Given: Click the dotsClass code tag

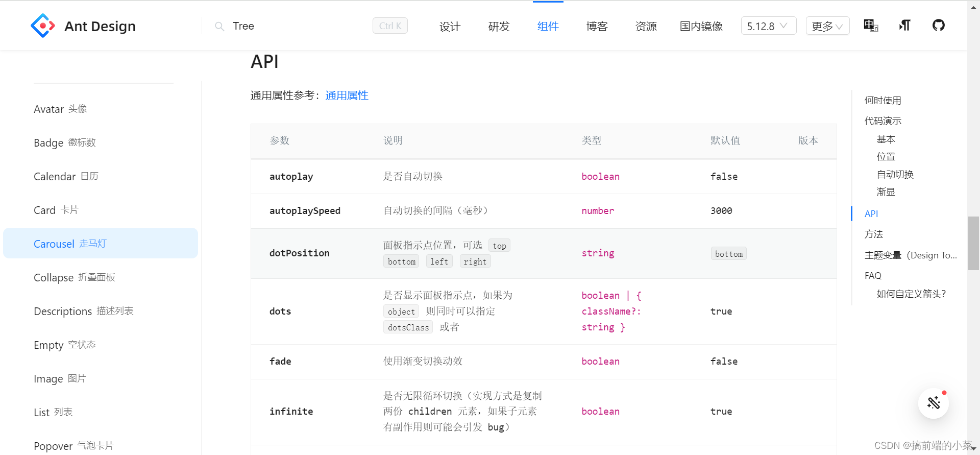Looking at the screenshot, I should [x=408, y=327].
